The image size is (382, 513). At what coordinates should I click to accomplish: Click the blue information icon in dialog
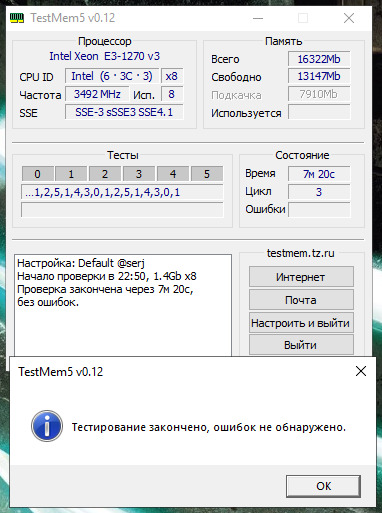(47, 426)
